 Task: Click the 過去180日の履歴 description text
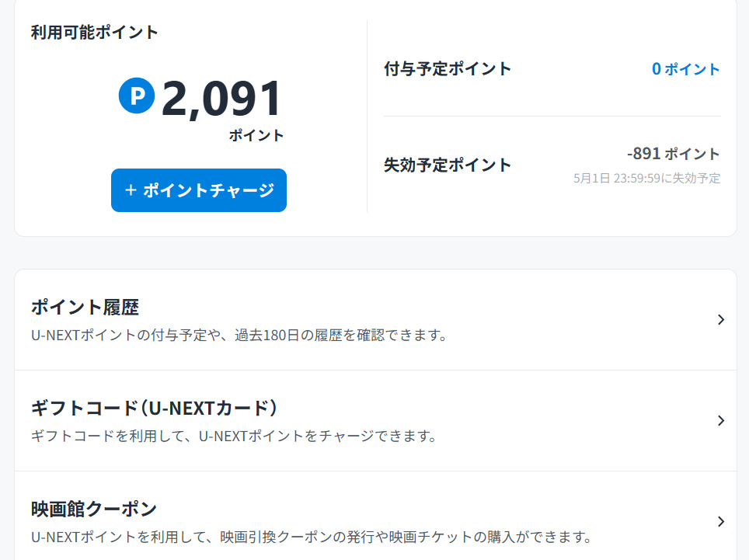239,336
